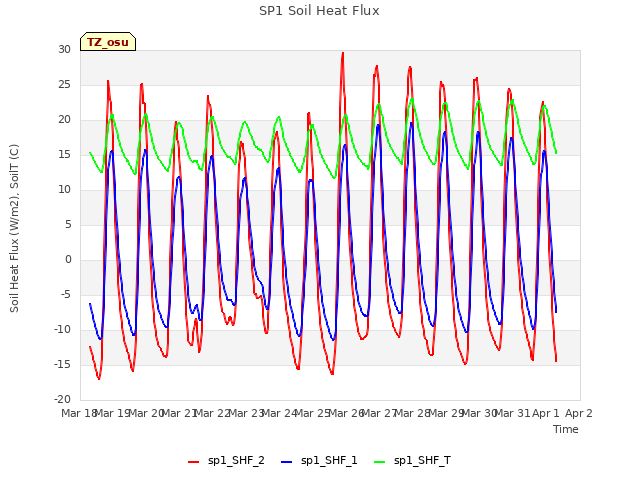The image size is (640, 480).
Task: Click the -10 y-axis tick label
Action: (62, 329)
